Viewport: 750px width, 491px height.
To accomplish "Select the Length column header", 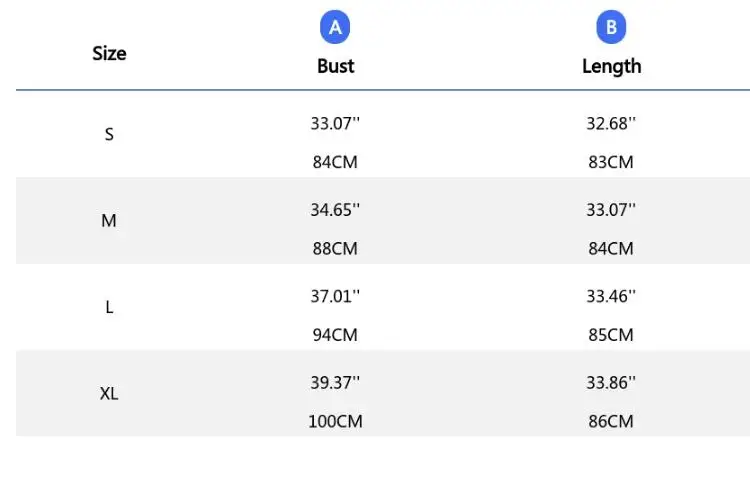I will tap(611, 66).
